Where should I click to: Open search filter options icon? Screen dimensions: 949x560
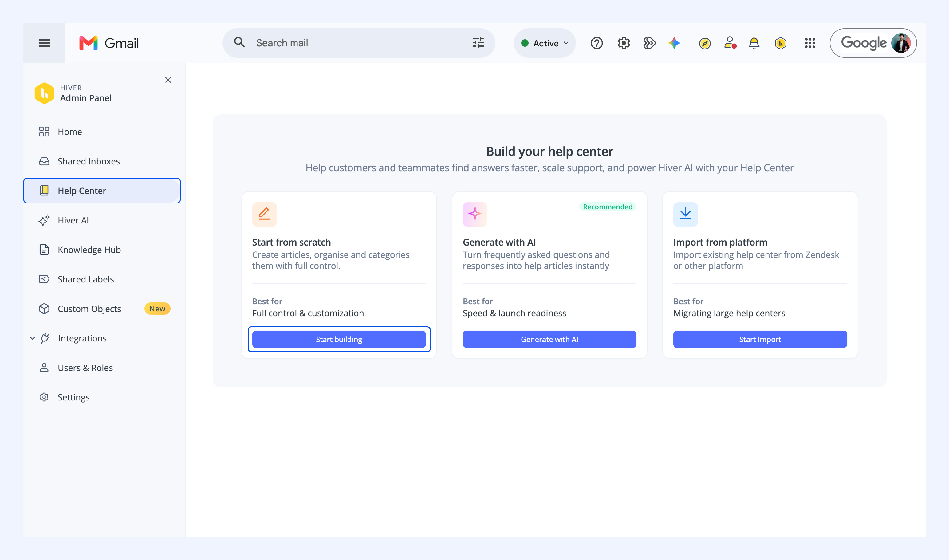click(478, 43)
